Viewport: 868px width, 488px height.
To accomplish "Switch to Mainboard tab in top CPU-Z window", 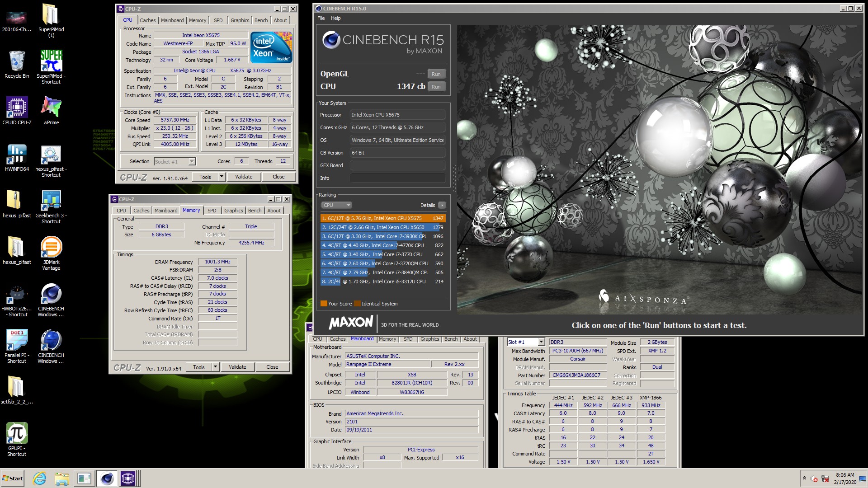I will (172, 20).
